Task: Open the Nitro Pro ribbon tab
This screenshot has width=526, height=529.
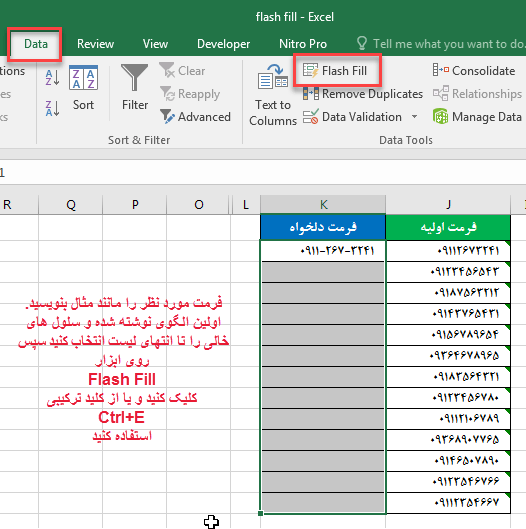Action: pos(303,44)
